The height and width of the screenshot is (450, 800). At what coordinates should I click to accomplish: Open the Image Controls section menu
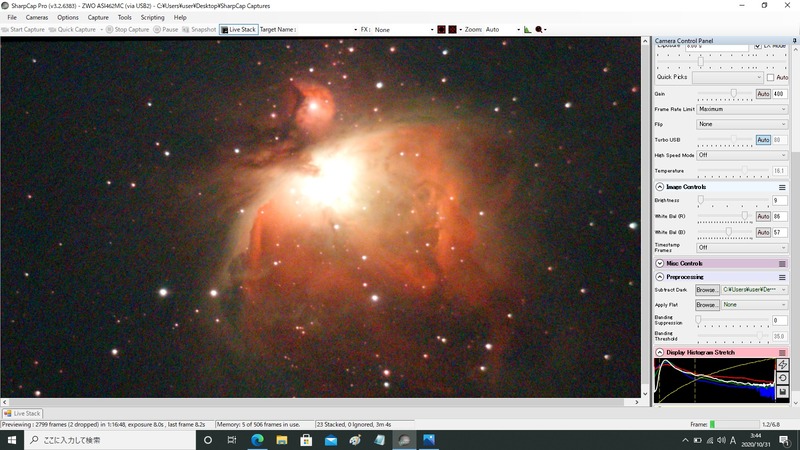[782, 187]
